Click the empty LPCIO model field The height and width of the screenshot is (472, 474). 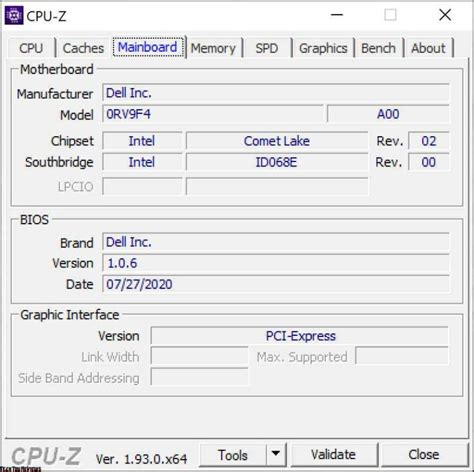pyautogui.click(x=277, y=186)
